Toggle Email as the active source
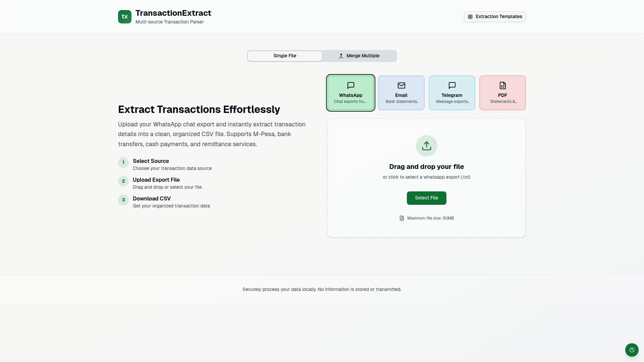The image size is (644, 362). click(401, 93)
